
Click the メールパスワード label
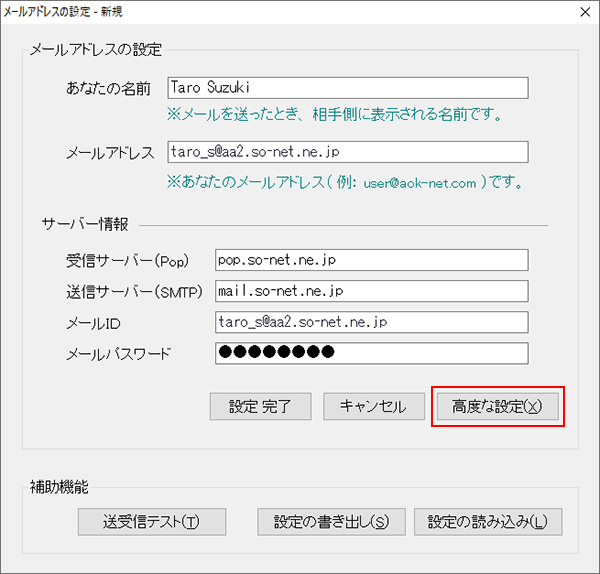click(119, 354)
